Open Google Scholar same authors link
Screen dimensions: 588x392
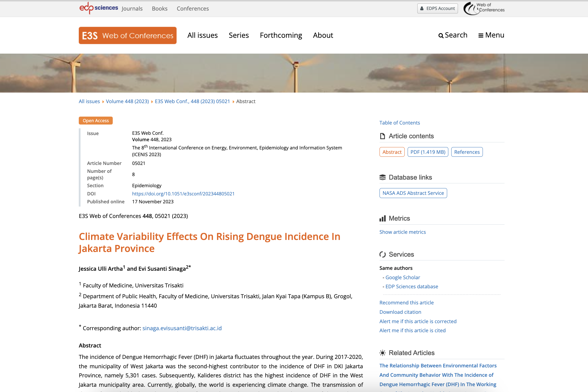tap(403, 277)
